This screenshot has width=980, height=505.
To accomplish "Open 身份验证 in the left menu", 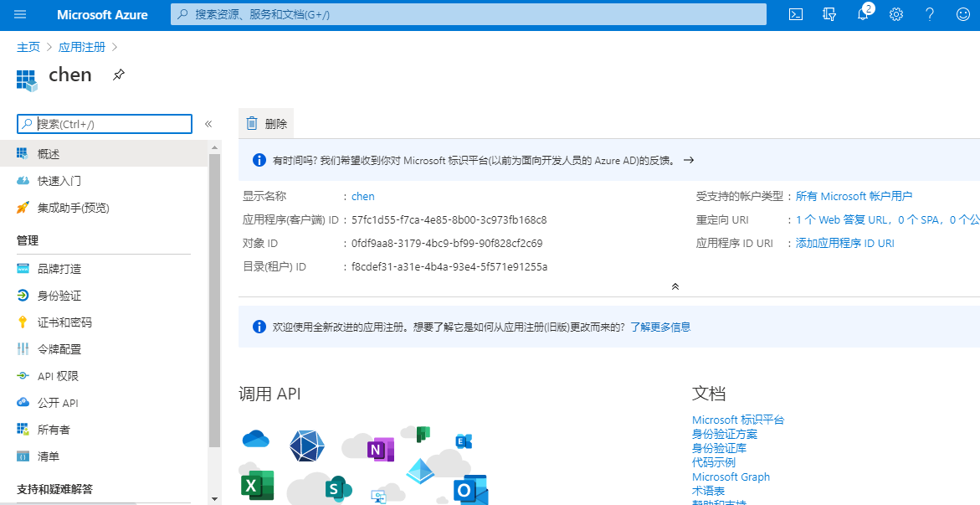I will 104,296.
